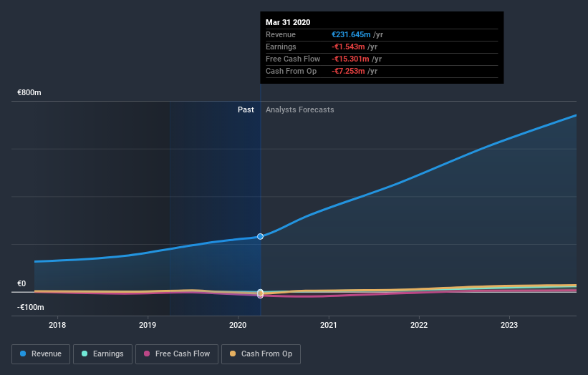This screenshot has width=588, height=375.
Task: Click the 2019 x-axis label
Action: click(x=148, y=325)
